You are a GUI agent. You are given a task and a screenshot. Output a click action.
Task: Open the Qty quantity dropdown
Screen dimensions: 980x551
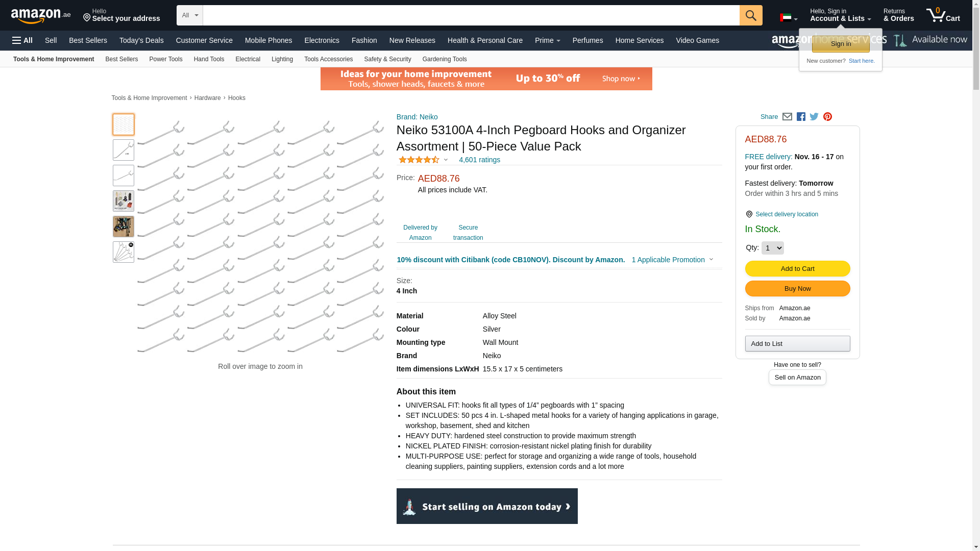[772, 248]
